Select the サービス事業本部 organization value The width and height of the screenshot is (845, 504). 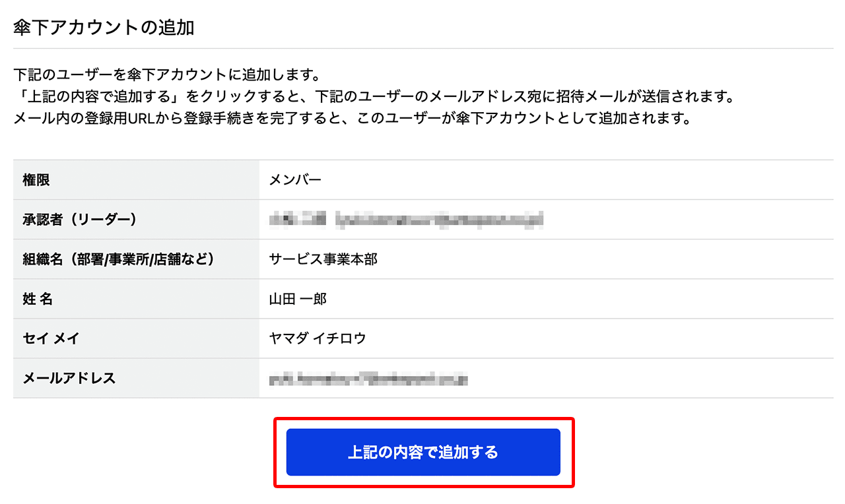pos(323,259)
